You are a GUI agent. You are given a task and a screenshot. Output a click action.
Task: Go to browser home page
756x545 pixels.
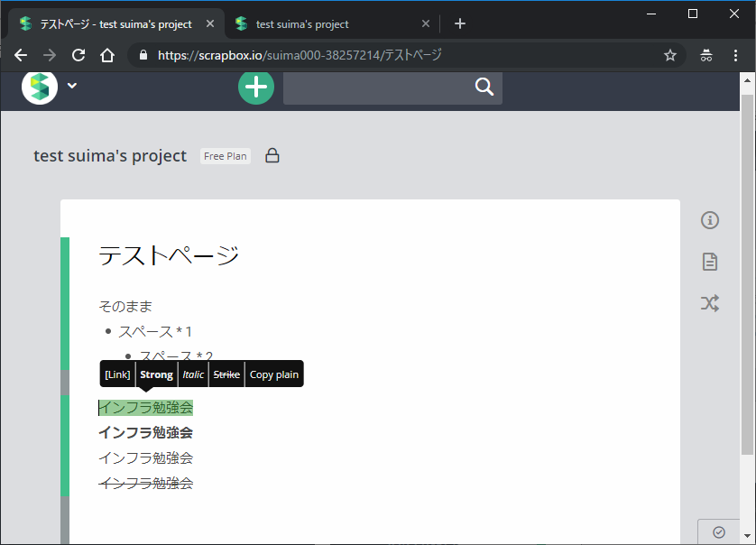coord(107,55)
